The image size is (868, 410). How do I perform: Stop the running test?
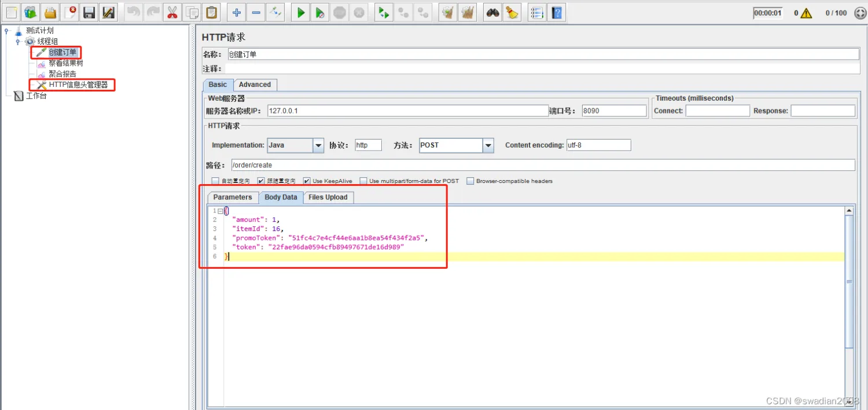pos(340,12)
